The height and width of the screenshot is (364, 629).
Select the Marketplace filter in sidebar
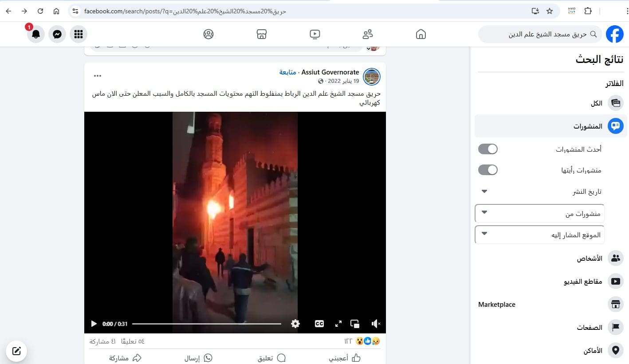point(551,304)
